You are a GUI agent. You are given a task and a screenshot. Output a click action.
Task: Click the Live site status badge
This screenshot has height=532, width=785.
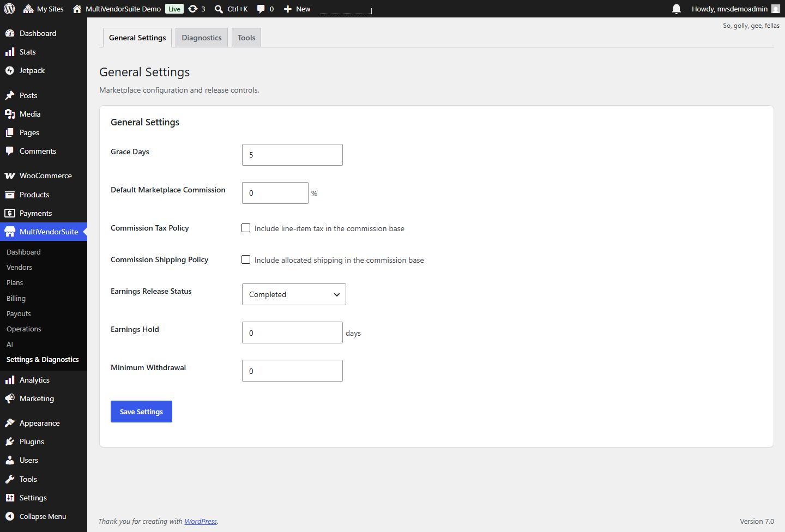[x=174, y=9]
